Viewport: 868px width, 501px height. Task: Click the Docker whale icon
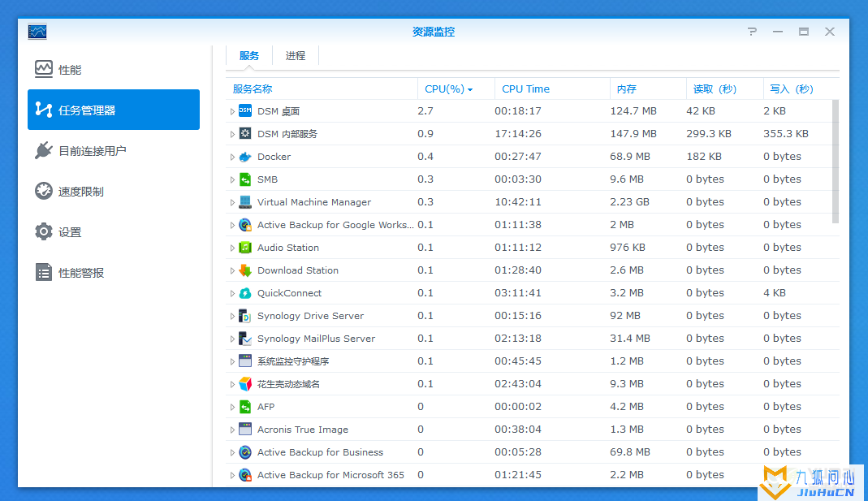[x=245, y=157]
